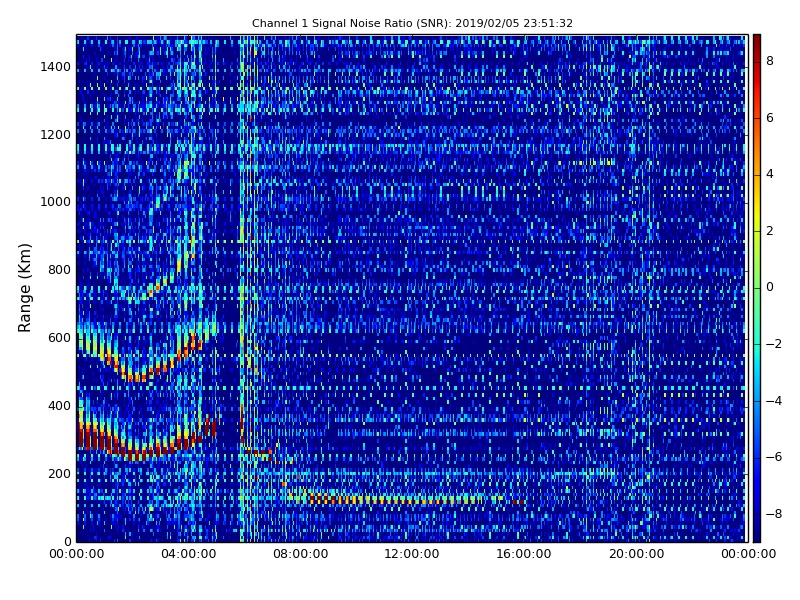The image size is (800, 600).
Task: Click the 12:00:00 time axis label
Action: (412, 554)
